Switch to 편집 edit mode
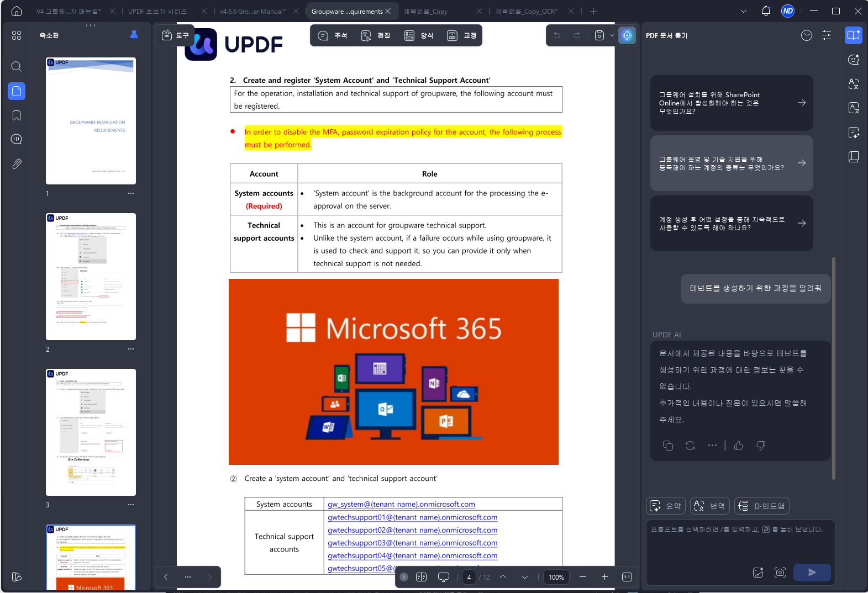This screenshot has width=868, height=593. (x=375, y=35)
